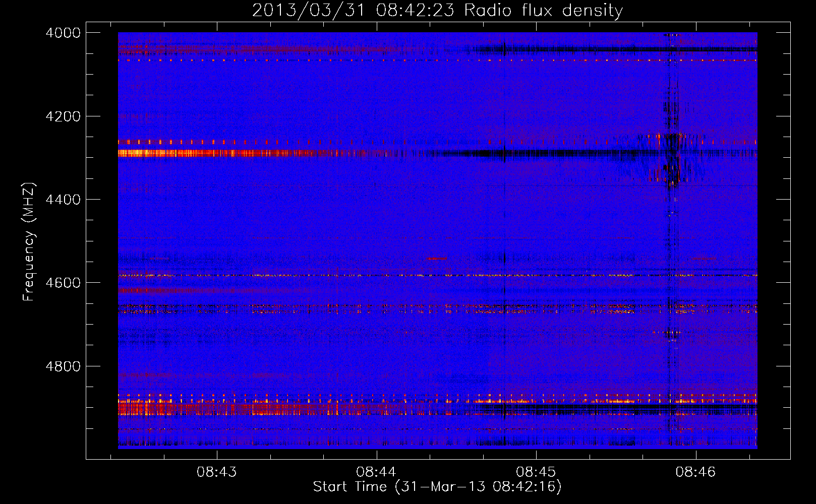The height and width of the screenshot is (504, 816).
Task: Select the 4000 frequency tick label
Action: (x=63, y=33)
